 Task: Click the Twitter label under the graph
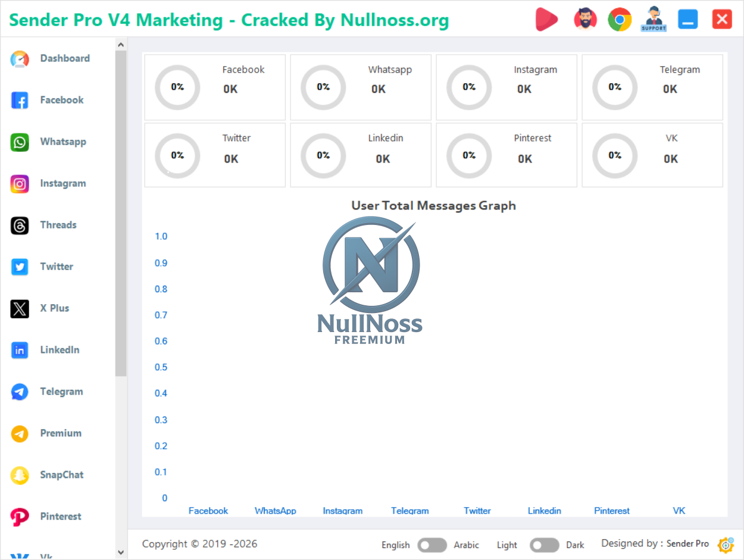click(x=477, y=511)
